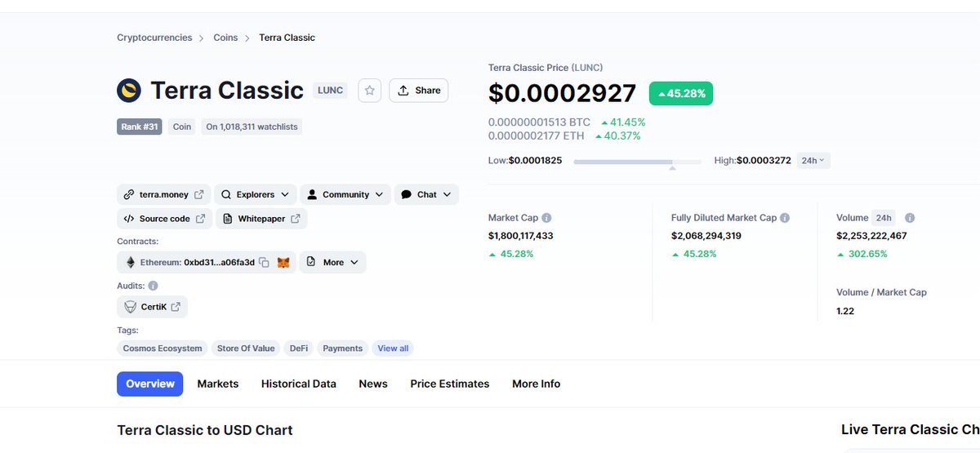Click the Cosmos Ecosystem tag
Viewport: 980px width, 453px height.
click(x=163, y=349)
